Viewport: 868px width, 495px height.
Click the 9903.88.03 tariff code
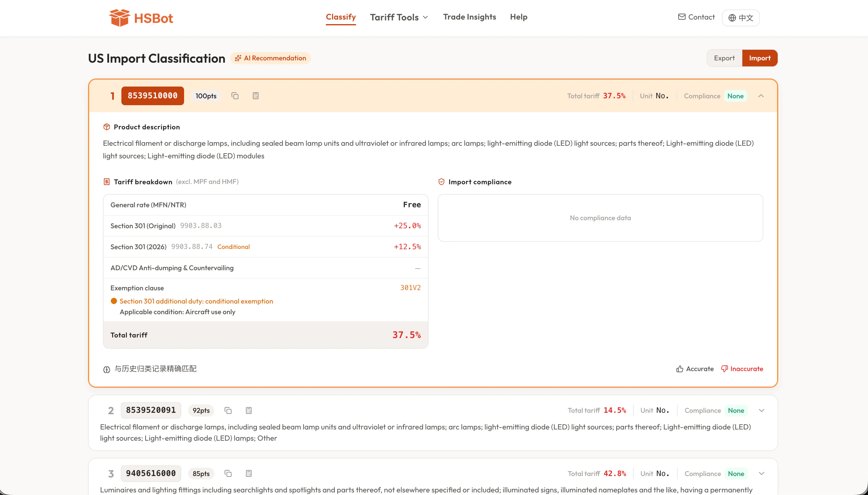pos(201,226)
